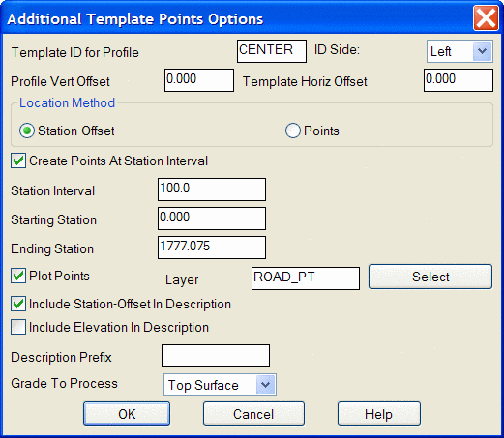
Task: Confirm settings with the OK button
Action: [127, 414]
